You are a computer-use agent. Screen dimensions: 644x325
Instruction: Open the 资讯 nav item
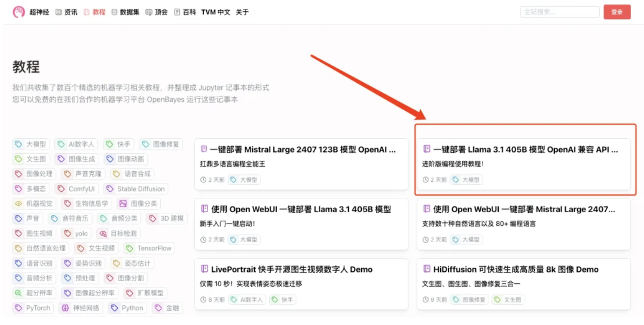click(66, 12)
